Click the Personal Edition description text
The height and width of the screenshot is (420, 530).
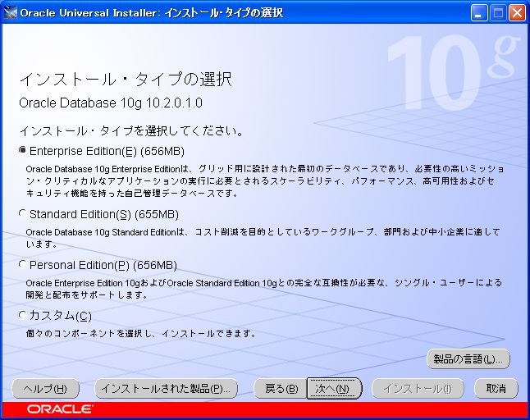coord(264,289)
